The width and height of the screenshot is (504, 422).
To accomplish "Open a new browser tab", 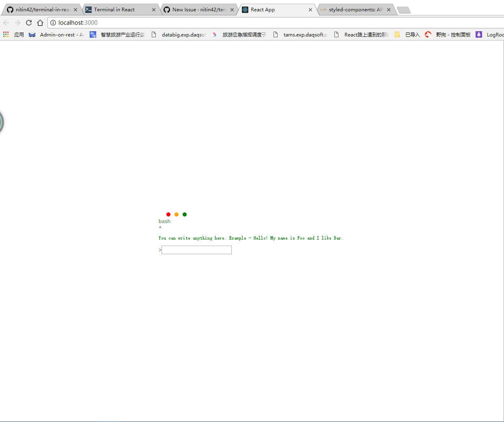I will (x=404, y=10).
